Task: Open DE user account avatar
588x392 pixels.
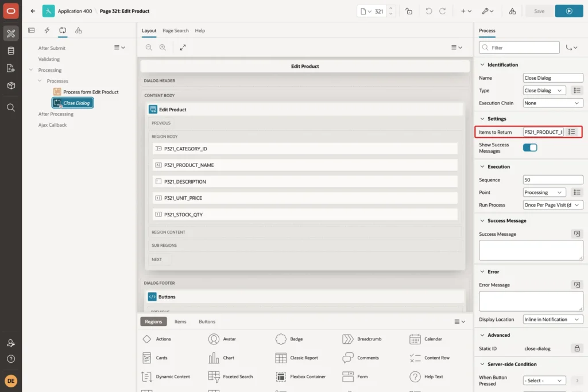Action: 11,381
